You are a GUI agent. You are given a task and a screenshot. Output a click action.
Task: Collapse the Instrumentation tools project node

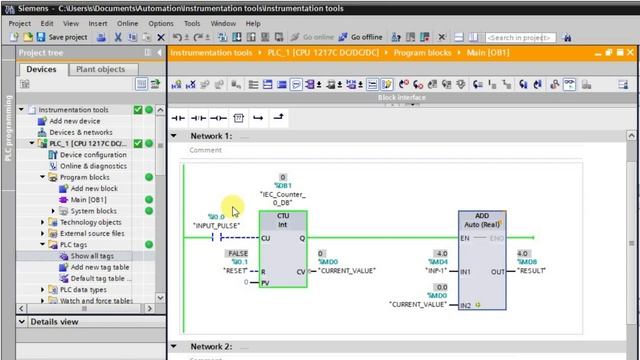coord(21,110)
